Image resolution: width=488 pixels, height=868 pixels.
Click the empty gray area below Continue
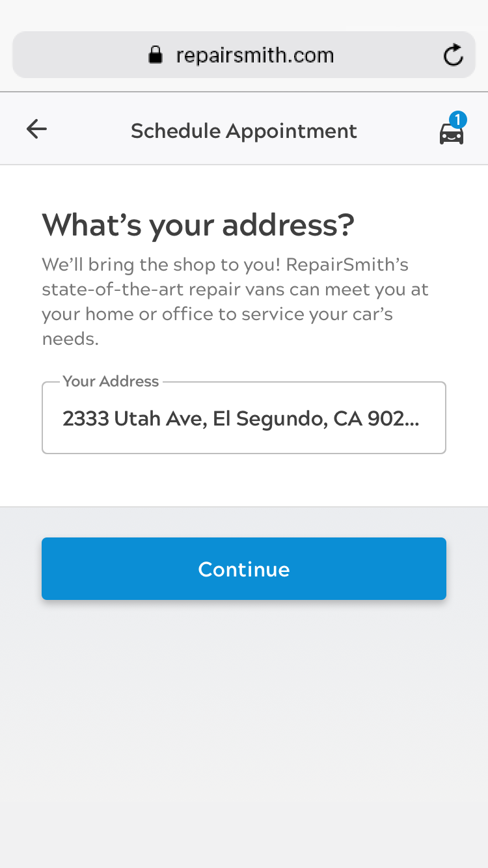click(244, 729)
